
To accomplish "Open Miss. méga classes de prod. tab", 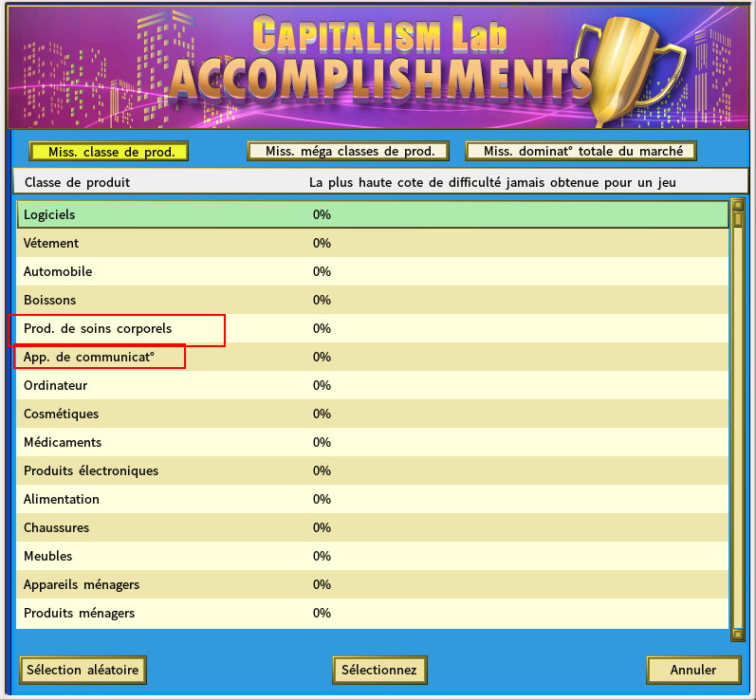I will (x=348, y=151).
